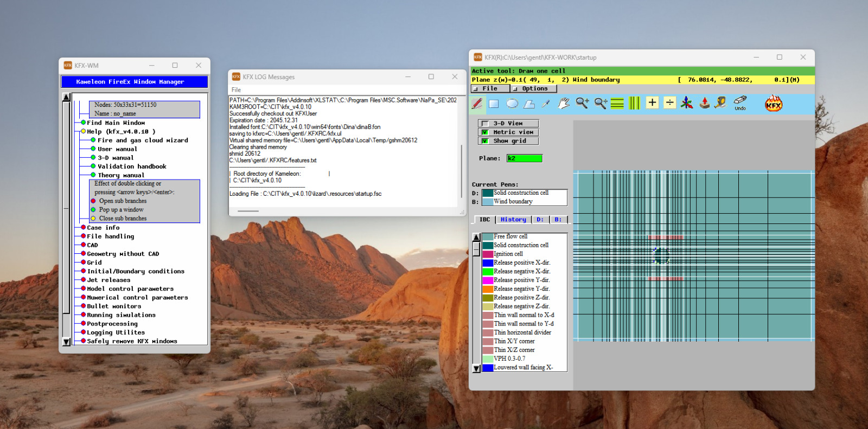868x429 pixels.
Task: Click Find Main Window entry
Action: coord(116,123)
